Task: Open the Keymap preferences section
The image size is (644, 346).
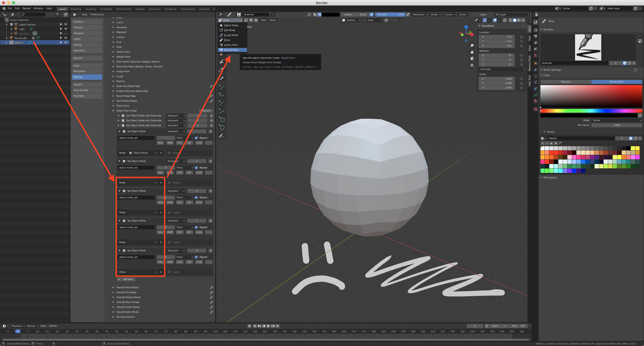Action: (x=87, y=77)
